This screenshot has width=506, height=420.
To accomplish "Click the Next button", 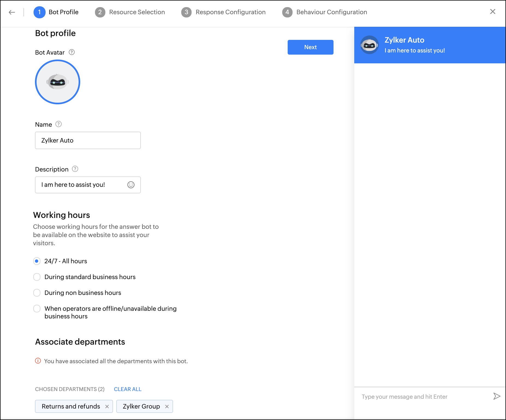I will (x=310, y=47).
